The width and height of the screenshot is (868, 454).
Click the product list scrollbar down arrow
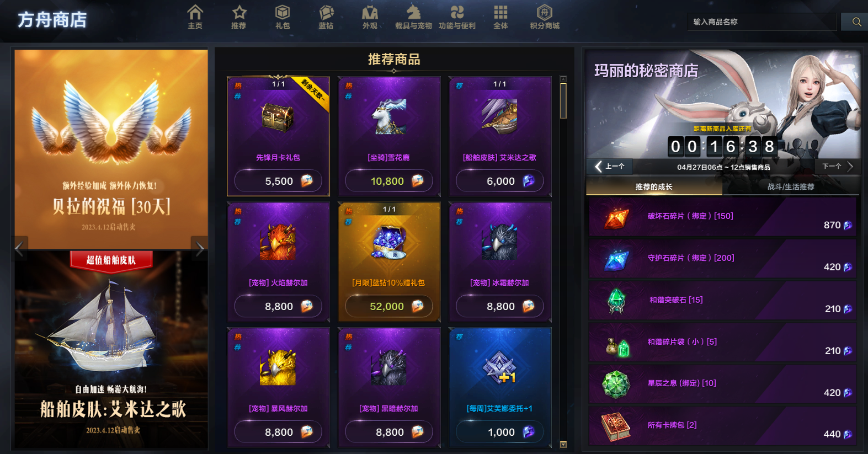click(x=563, y=444)
